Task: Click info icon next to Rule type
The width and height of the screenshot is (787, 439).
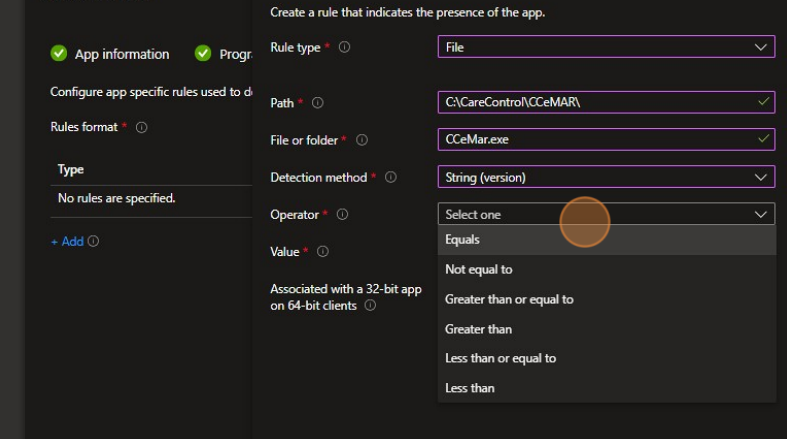Action: [x=345, y=47]
